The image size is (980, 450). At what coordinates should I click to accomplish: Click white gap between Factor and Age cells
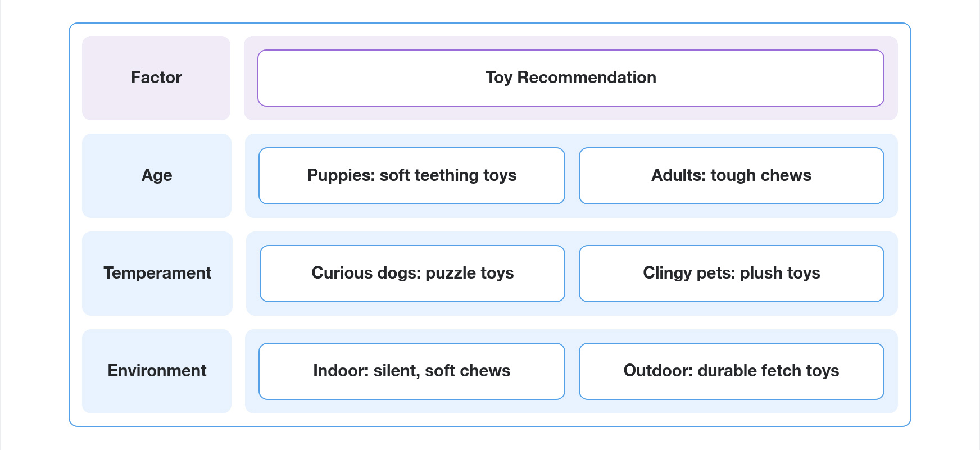[x=156, y=127]
